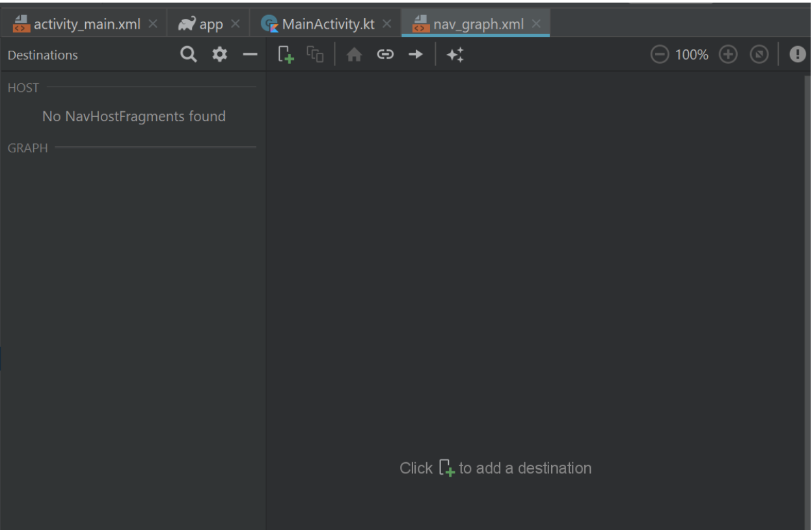This screenshot has height=530, width=812.
Task: Open the activity_main.xml tab
Action: (x=88, y=23)
